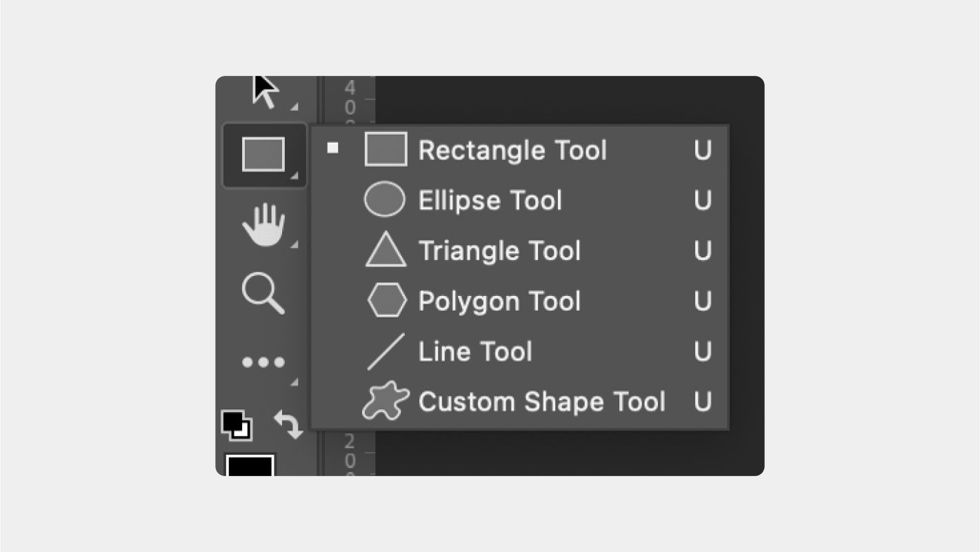Click the default foreground/background colors icon
Image resolution: width=980 pixels, height=552 pixels.
pyautogui.click(x=237, y=425)
